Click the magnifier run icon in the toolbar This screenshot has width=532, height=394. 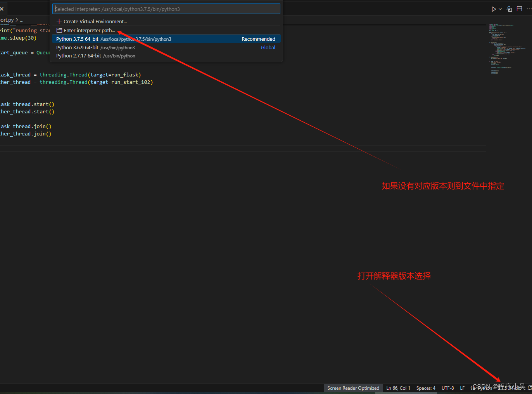point(509,9)
